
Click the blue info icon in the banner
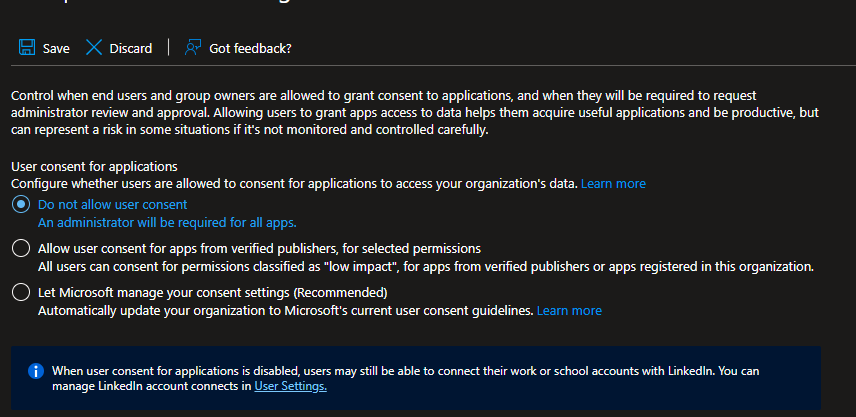coord(35,371)
